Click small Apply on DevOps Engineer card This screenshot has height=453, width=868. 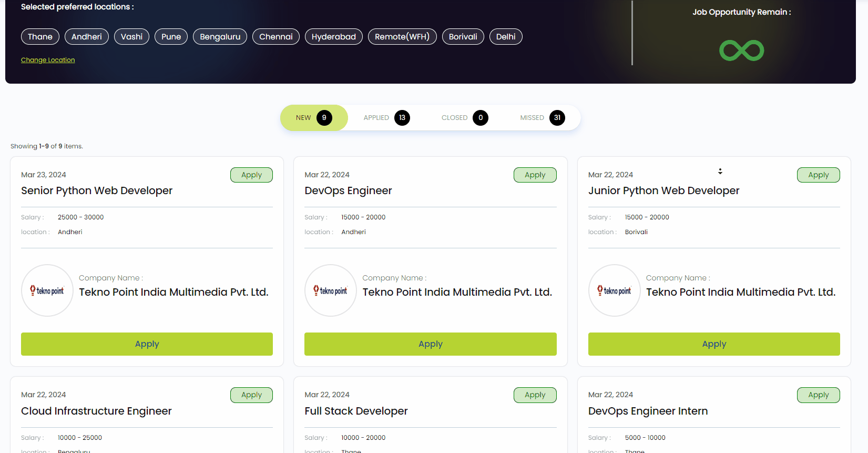pyautogui.click(x=535, y=175)
